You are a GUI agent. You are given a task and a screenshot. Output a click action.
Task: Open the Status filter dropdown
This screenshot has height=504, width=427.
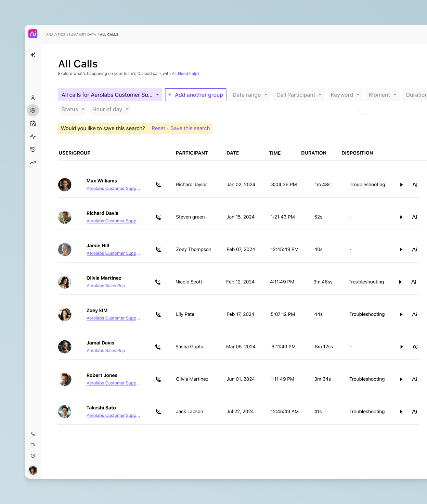click(73, 109)
